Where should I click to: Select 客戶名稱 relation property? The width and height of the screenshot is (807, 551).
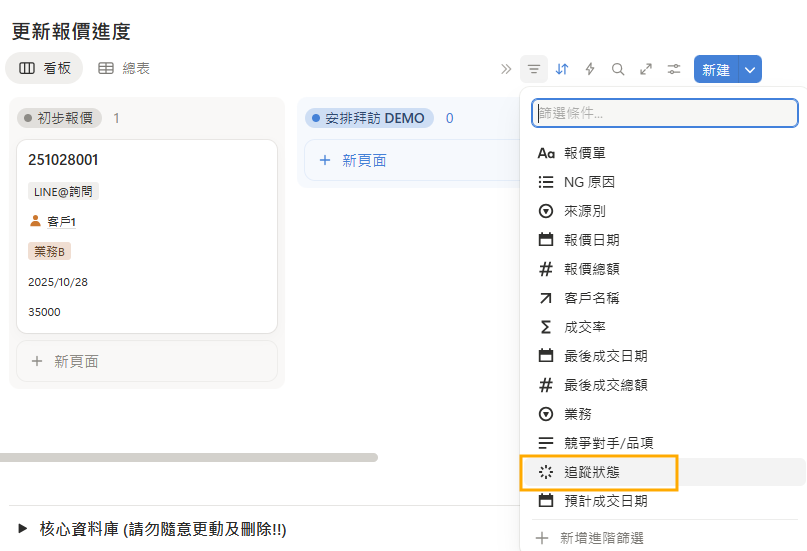pyautogui.click(x=592, y=298)
